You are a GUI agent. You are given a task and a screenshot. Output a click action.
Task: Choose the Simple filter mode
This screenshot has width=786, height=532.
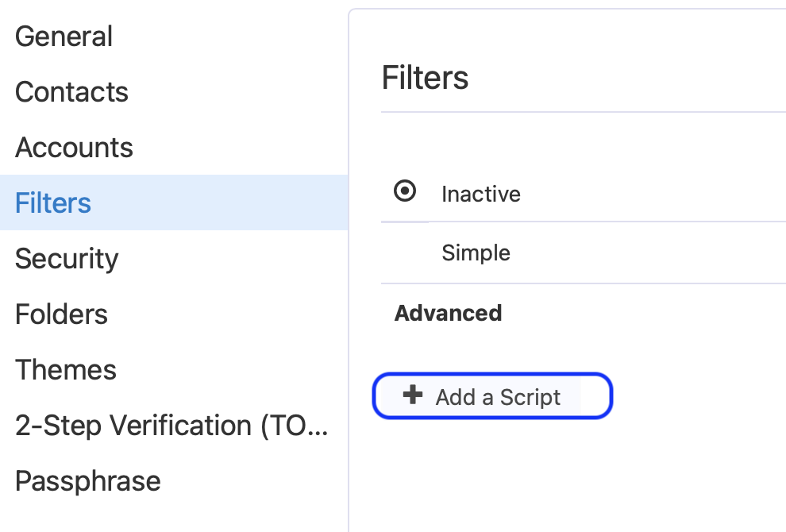(475, 253)
